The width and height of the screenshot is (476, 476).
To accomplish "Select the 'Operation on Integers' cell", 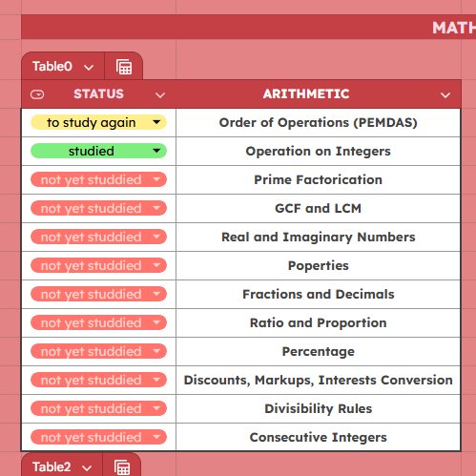I will coord(319,152).
